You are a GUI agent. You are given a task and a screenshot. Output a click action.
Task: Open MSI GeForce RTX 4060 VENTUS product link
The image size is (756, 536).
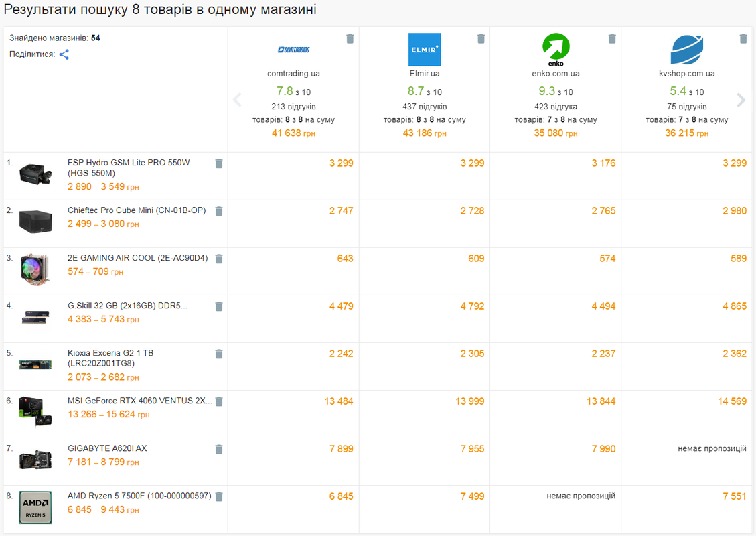click(139, 401)
